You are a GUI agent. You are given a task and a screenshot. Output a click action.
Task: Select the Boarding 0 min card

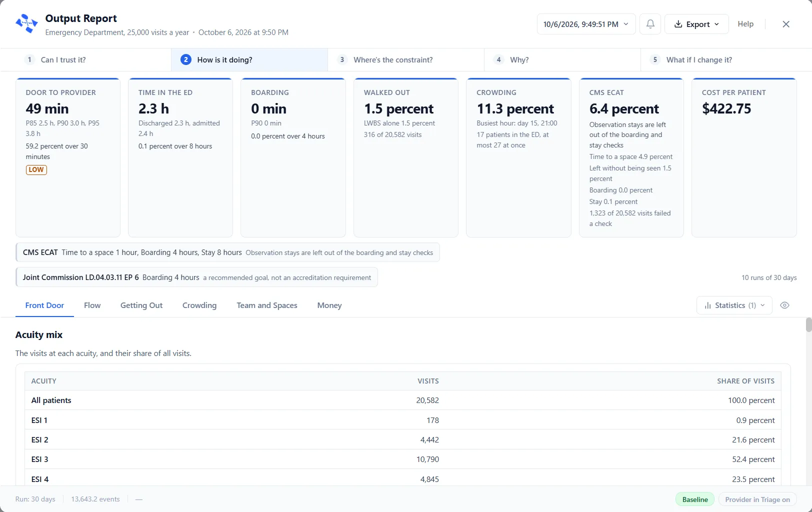293,157
